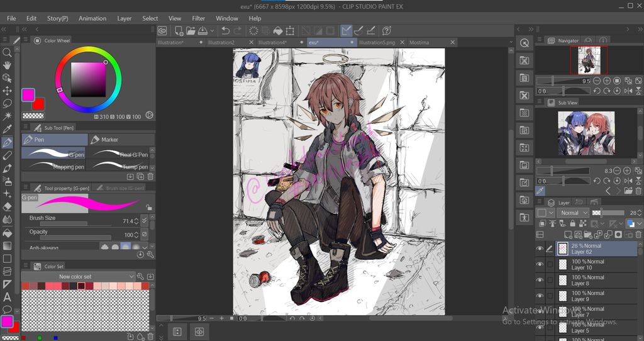Click the Undo arrow in command bar

tap(225, 30)
